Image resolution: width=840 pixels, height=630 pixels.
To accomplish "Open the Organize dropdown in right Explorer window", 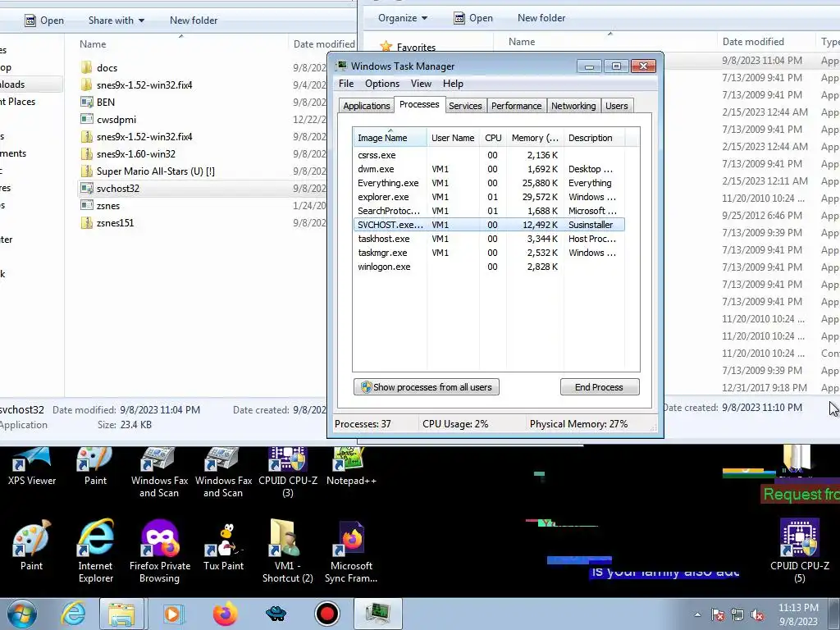I will pyautogui.click(x=403, y=18).
